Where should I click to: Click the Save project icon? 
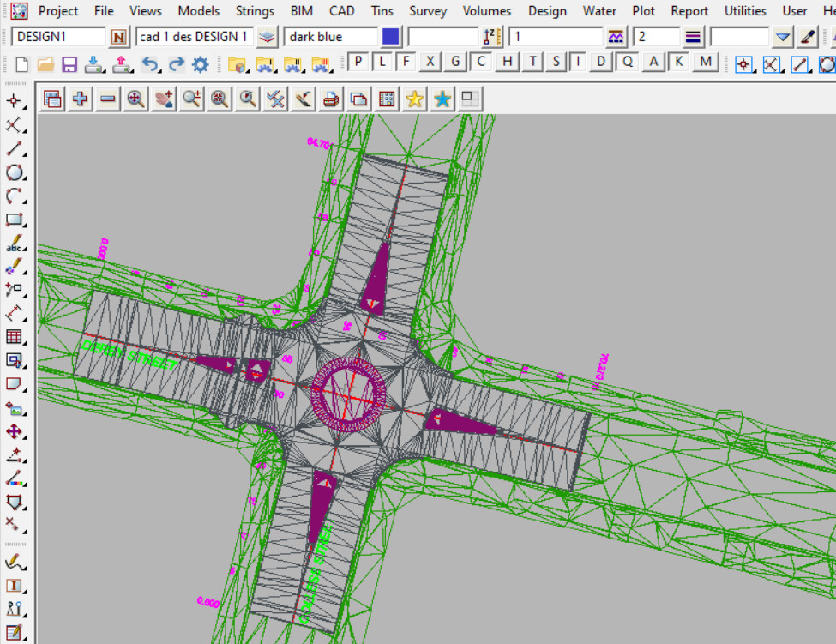coord(69,64)
